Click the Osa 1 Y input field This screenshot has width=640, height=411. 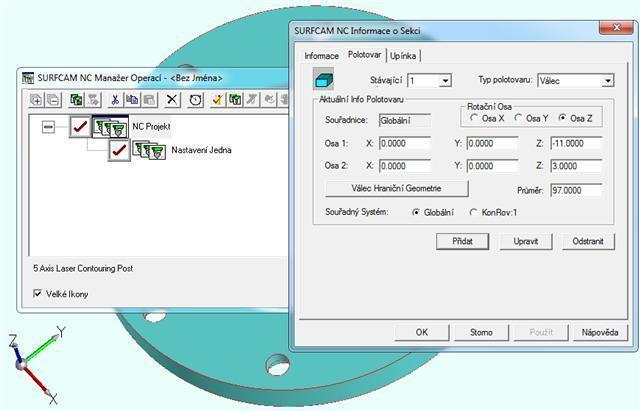(x=492, y=144)
